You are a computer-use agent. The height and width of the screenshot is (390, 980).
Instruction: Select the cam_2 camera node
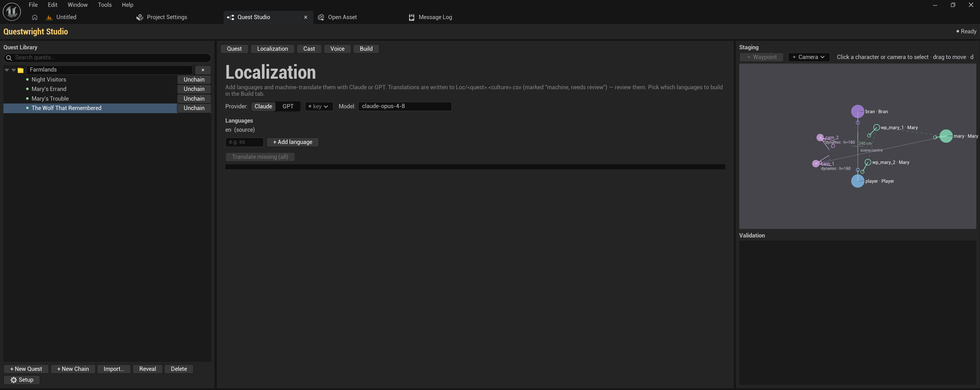tap(820, 137)
